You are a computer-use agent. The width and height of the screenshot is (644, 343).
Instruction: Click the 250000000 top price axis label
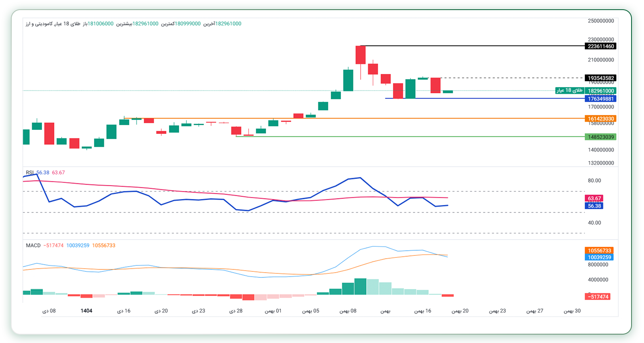tap(601, 21)
